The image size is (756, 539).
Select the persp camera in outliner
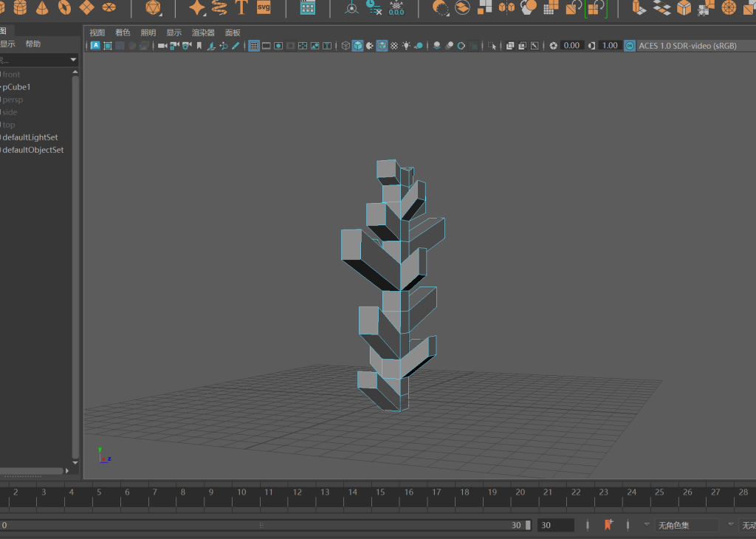pyautogui.click(x=13, y=100)
